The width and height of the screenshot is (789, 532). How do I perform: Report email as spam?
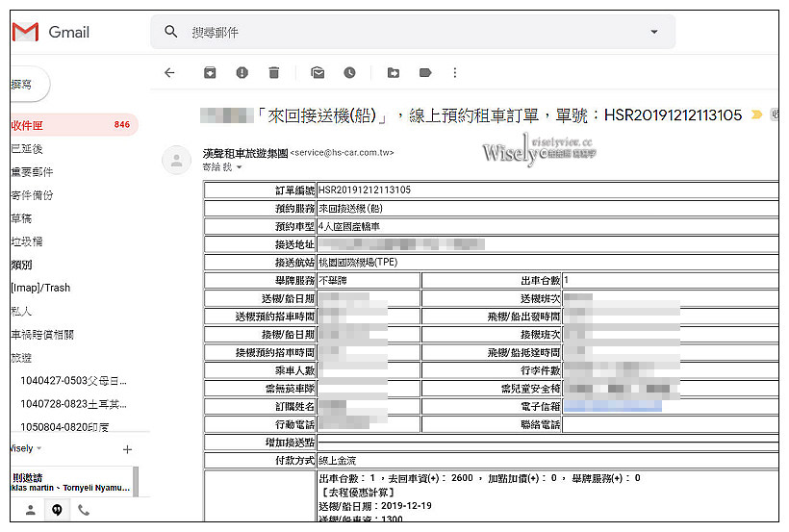coord(242,73)
